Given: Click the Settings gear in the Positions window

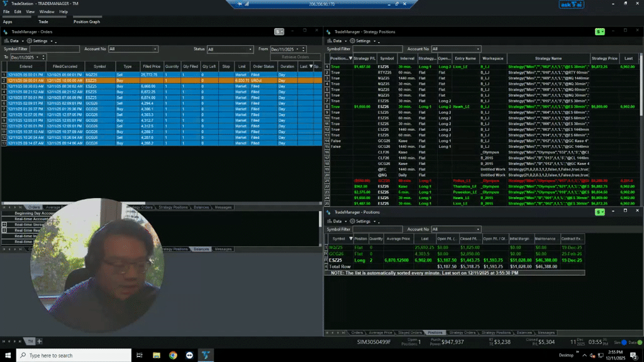Looking at the screenshot, I should [x=352, y=221].
